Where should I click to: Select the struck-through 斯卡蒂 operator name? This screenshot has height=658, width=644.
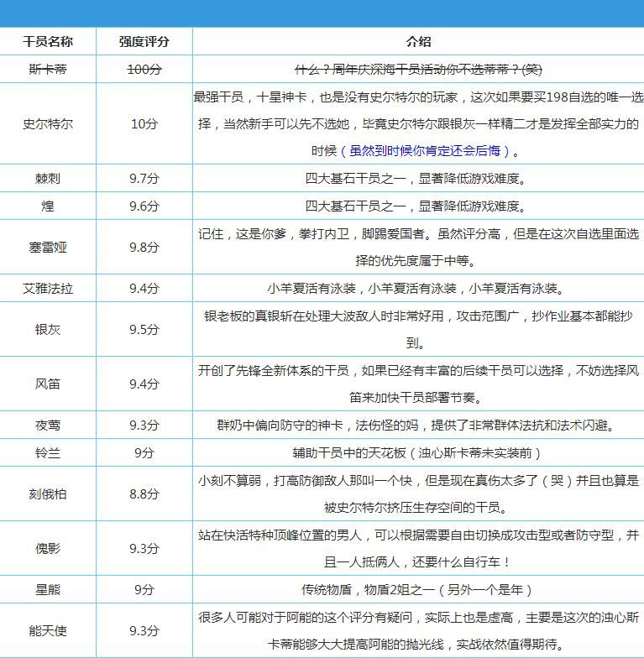[48, 70]
